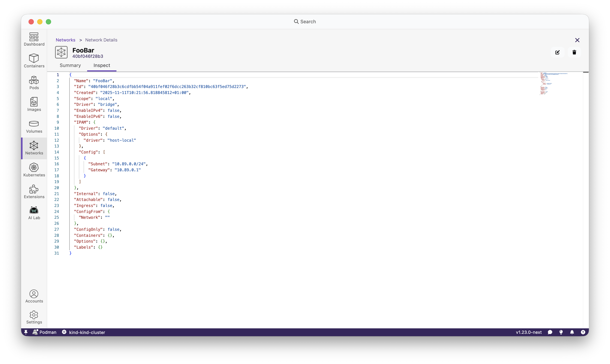The width and height of the screenshot is (610, 364).
Task: Open the Volumes page
Action: (x=34, y=126)
